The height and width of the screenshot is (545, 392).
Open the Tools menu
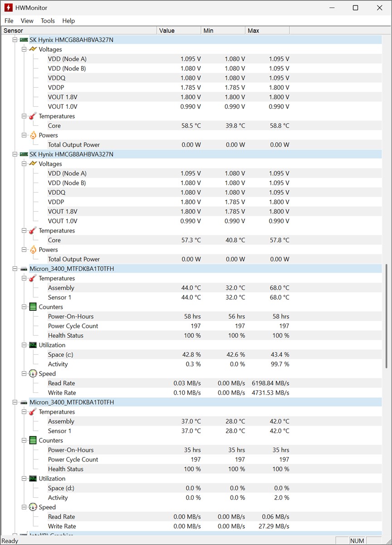pyautogui.click(x=48, y=21)
